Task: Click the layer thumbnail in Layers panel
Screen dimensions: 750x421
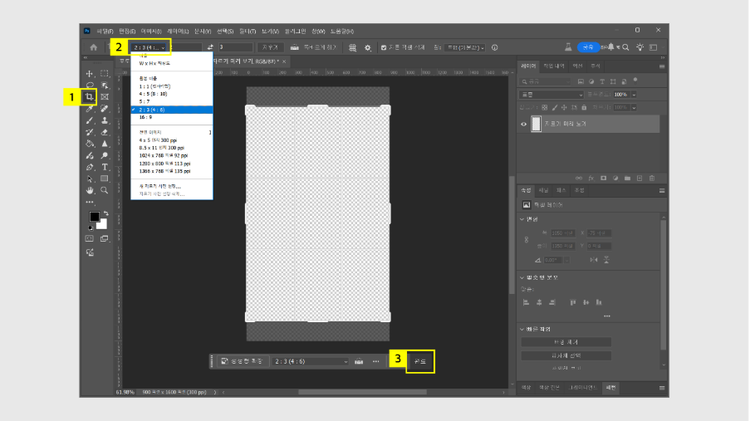Action: point(536,124)
